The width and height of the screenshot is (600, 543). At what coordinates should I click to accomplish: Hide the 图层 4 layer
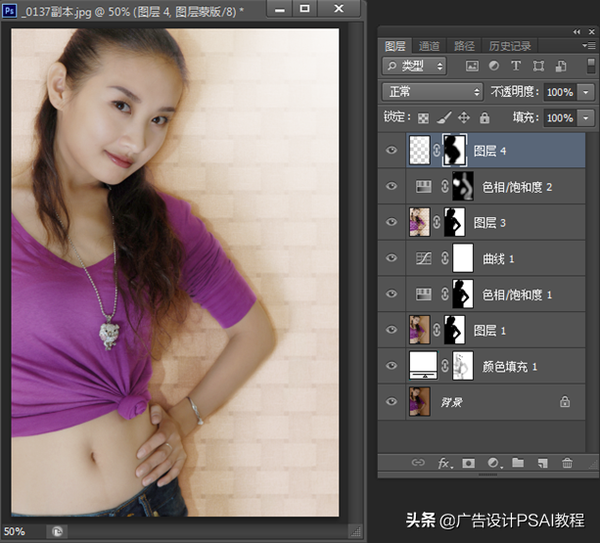point(391,151)
